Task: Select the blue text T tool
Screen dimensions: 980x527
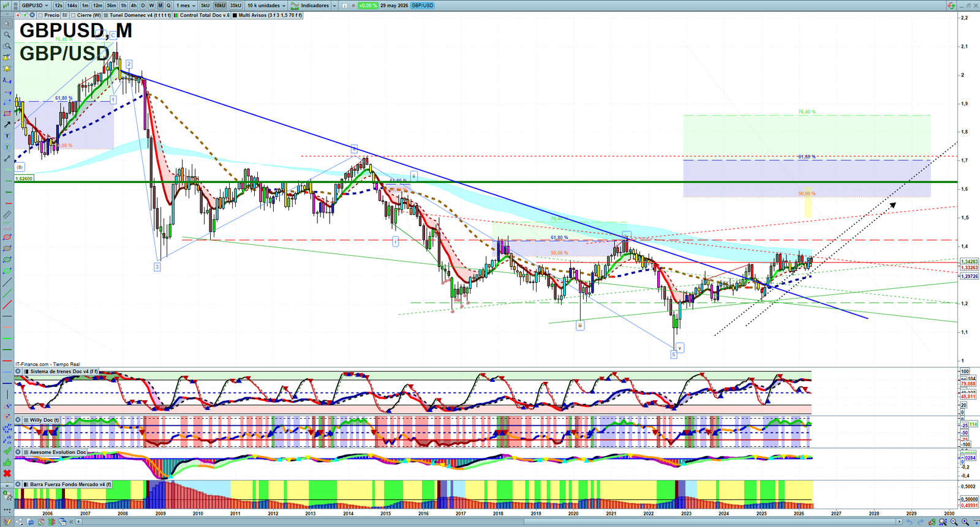Action: tap(7, 136)
